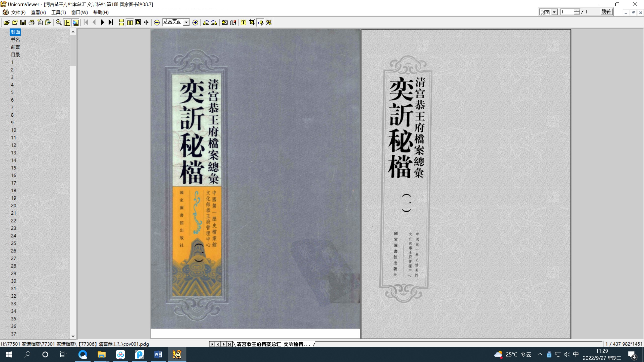Click the New folder toolbar icon
The width and height of the screenshot is (644, 362).
15,22
